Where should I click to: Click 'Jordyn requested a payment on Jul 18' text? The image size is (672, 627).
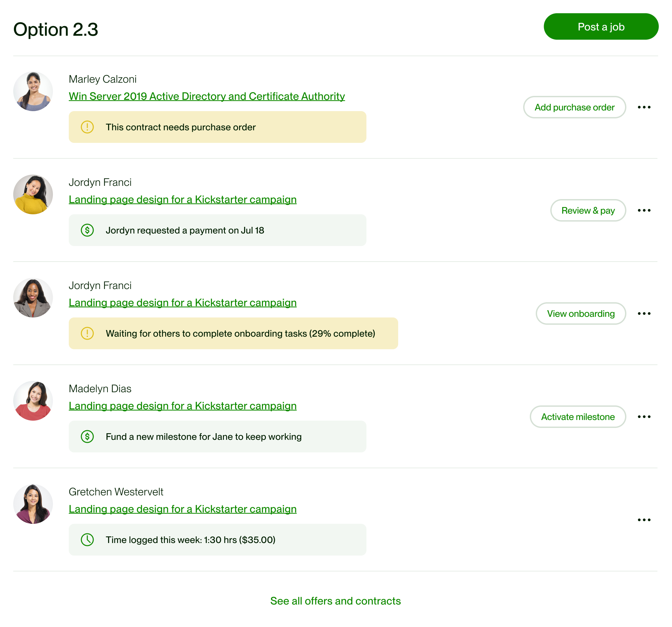185,230
